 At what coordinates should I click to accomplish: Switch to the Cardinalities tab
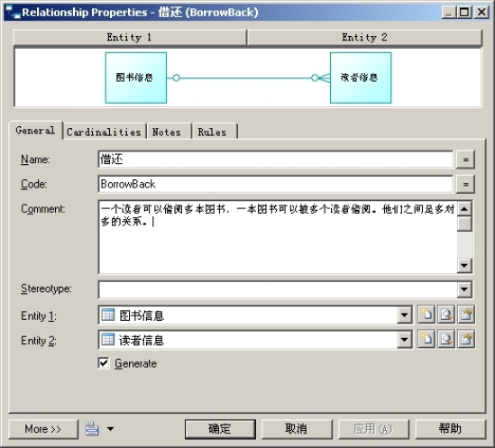click(105, 132)
